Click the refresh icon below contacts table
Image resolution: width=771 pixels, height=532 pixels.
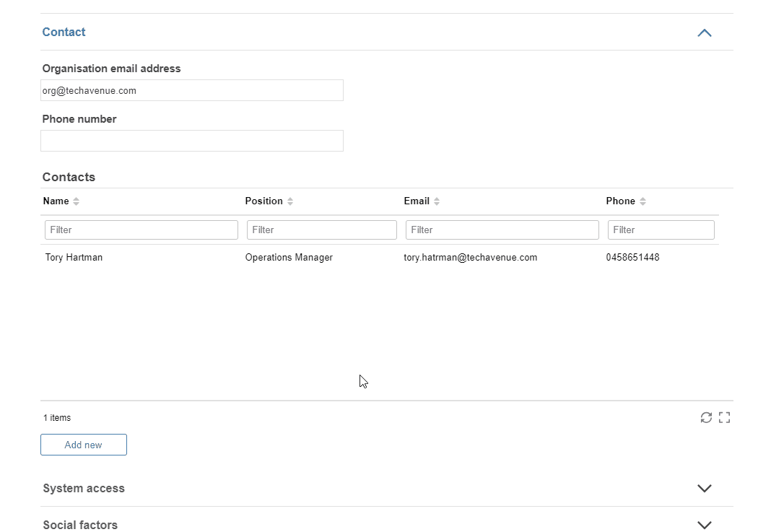click(706, 417)
